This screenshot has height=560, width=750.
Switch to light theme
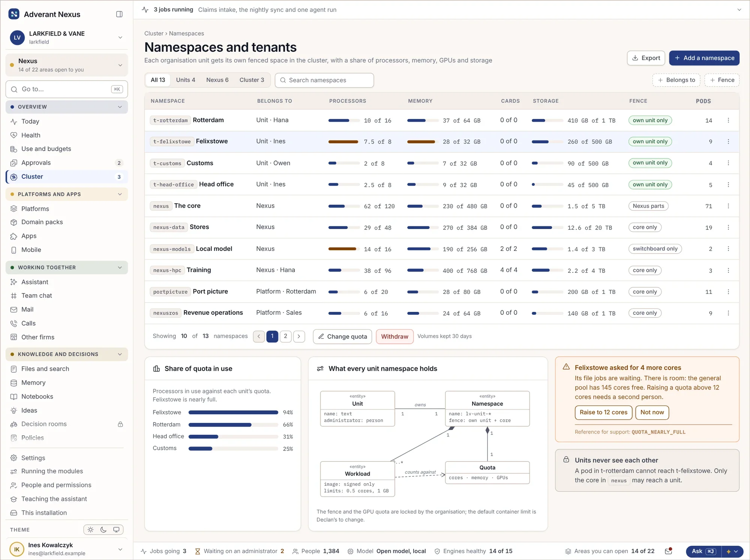point(91,530)
